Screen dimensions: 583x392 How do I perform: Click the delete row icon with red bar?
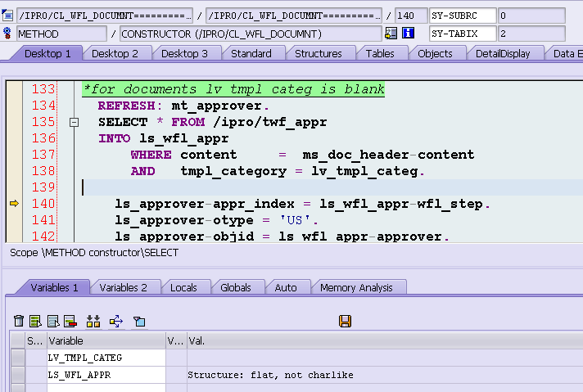pyautogui.click(x=70, y=321)
